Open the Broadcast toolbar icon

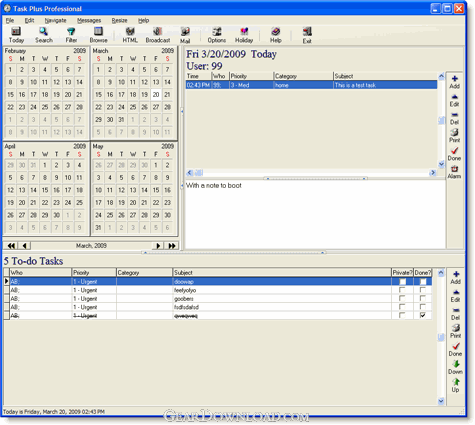click(158, 35)
